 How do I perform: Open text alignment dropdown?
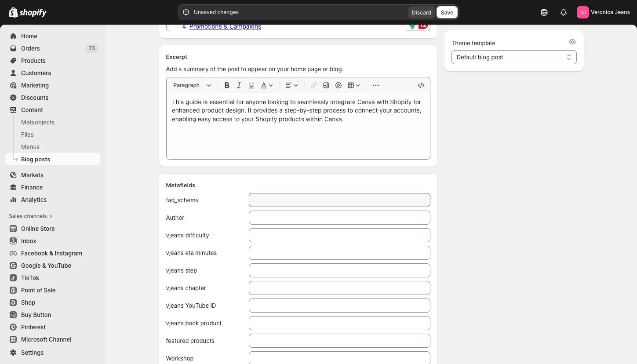pyautogui.click(x=291, y=85)
